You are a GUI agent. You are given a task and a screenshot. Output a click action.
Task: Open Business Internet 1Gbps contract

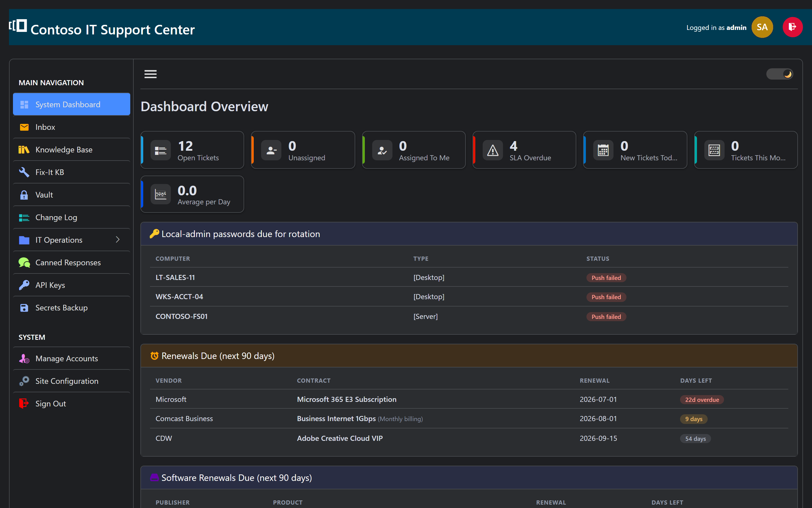tap(336, 419)
